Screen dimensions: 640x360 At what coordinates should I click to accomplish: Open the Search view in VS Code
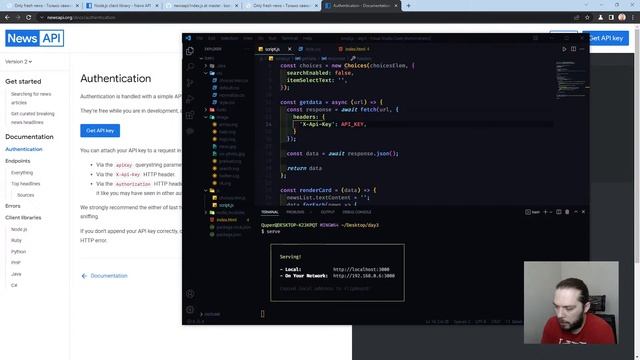pos(190,67)
